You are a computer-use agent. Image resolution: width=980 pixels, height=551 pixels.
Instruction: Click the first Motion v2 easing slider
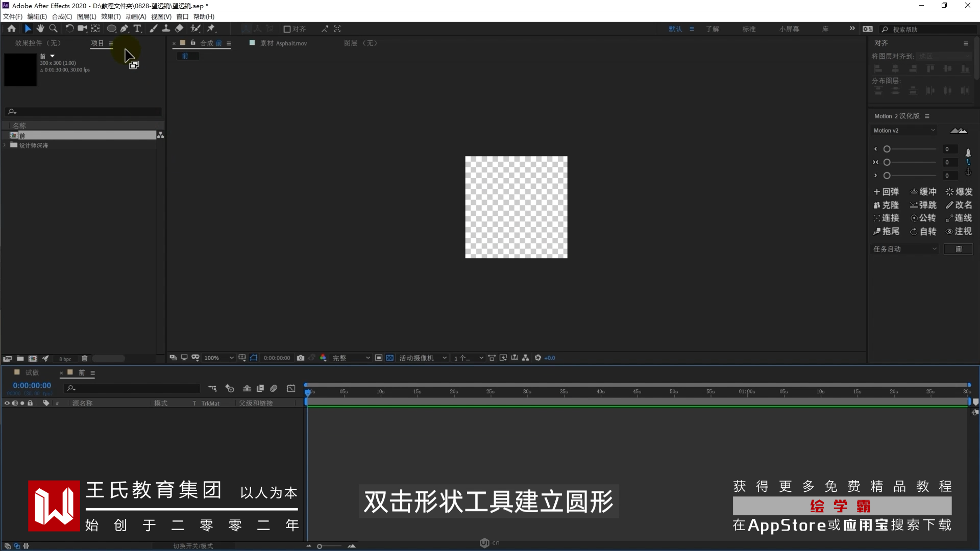click(887, 149)
